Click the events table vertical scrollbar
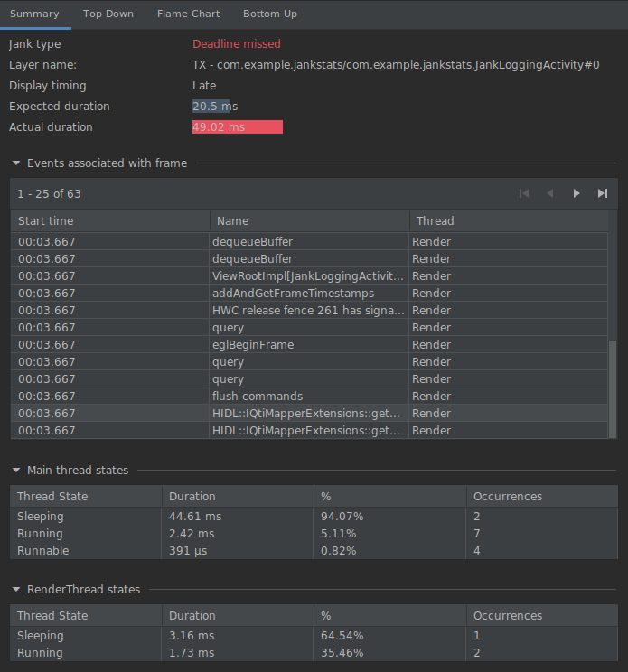Viewport: 628px width, 672px height. (613, 388)
